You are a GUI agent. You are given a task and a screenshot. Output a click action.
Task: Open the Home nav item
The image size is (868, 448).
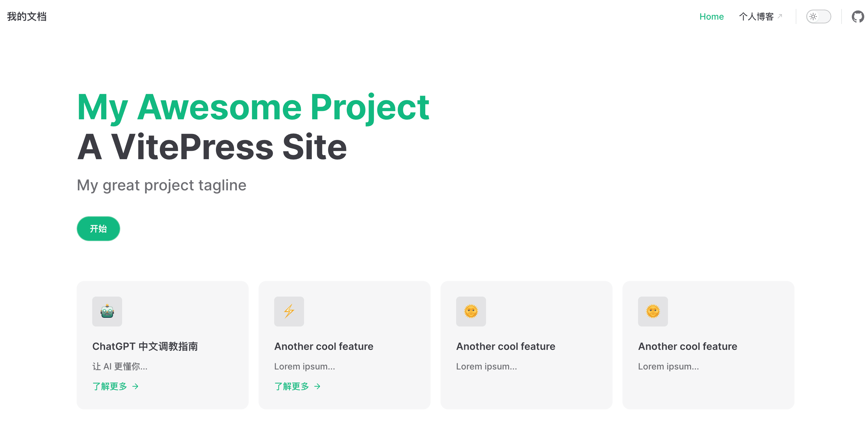pos(711,17)
